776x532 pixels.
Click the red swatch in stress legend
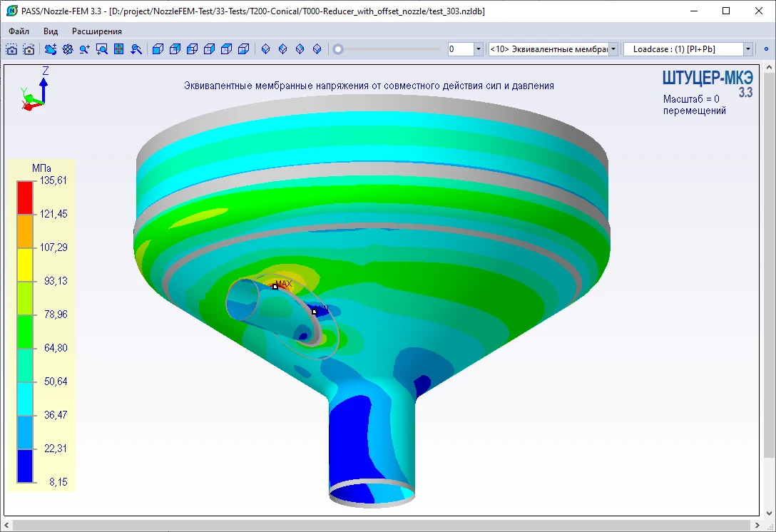(x=25, y=197)
